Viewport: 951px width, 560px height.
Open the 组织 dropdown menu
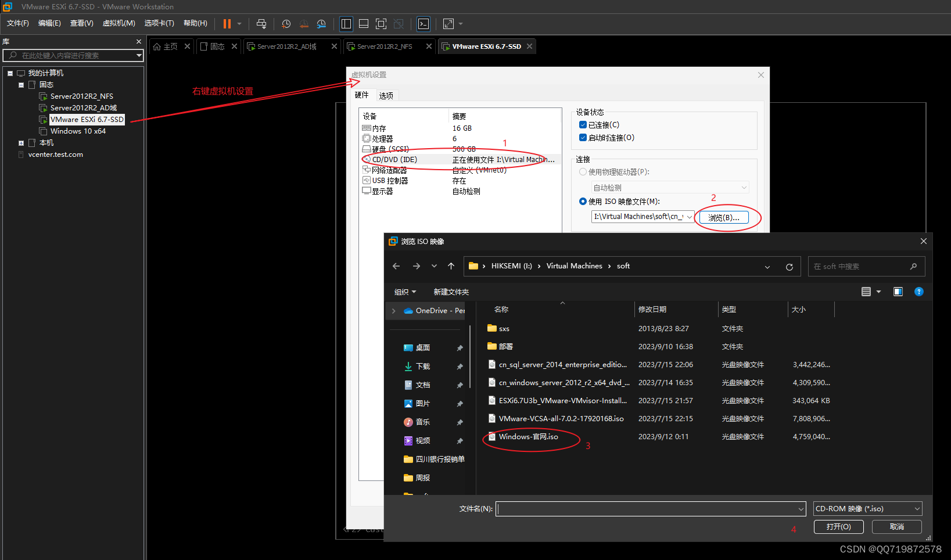coord(405,292)
